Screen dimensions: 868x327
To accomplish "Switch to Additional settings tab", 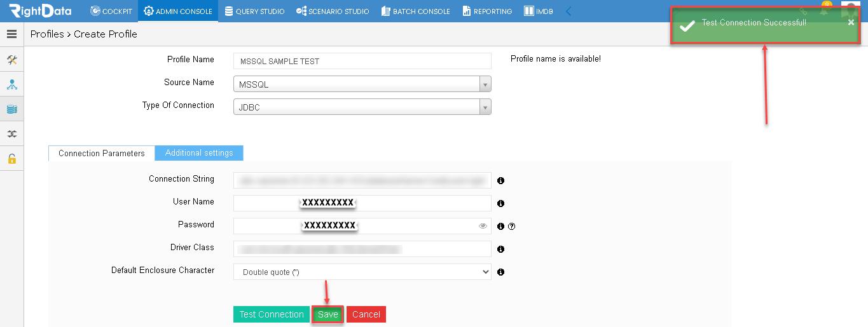I will (199, 153).
